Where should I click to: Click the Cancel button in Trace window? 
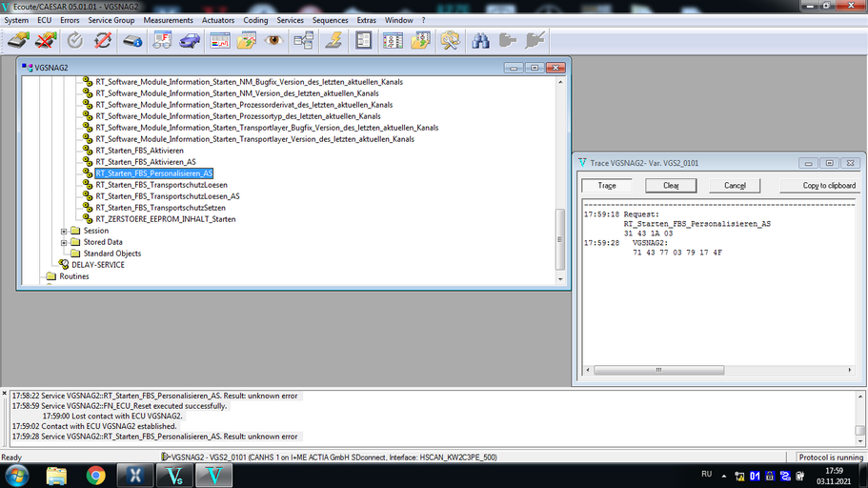click(735, 186)
